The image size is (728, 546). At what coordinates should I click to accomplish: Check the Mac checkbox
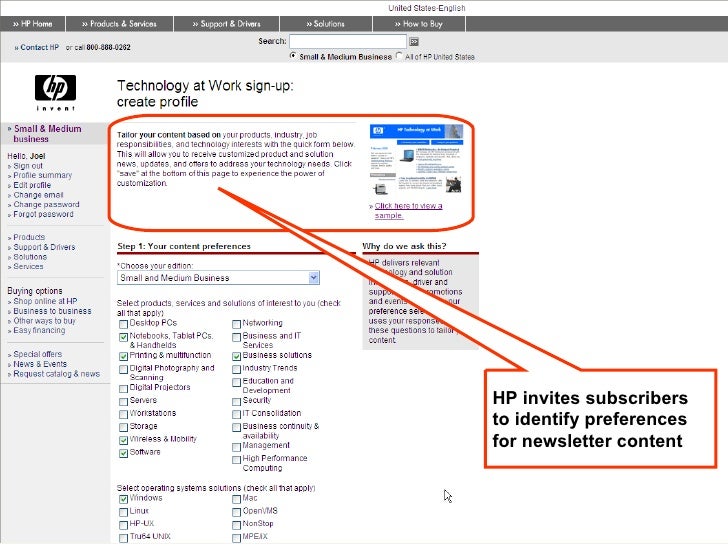pos(236,499)
